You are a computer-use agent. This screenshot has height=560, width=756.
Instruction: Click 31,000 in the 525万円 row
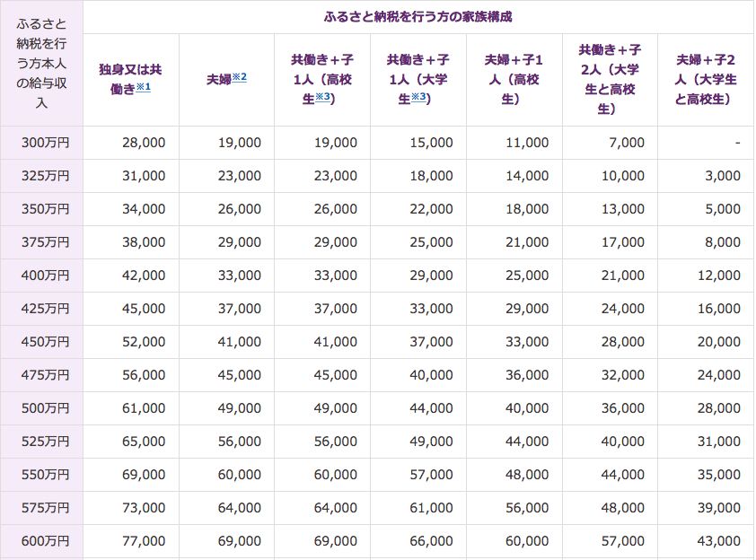click(719, 442)
